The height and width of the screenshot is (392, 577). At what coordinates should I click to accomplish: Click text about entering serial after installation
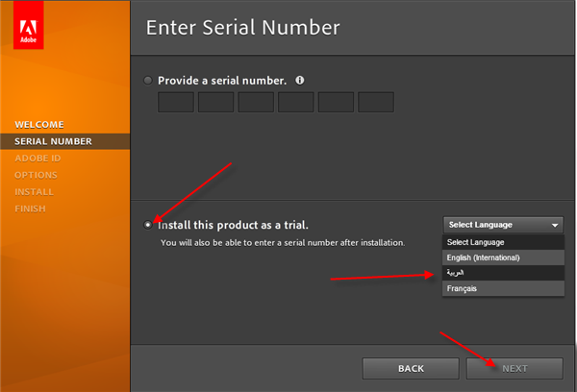(x=283, y=243)
